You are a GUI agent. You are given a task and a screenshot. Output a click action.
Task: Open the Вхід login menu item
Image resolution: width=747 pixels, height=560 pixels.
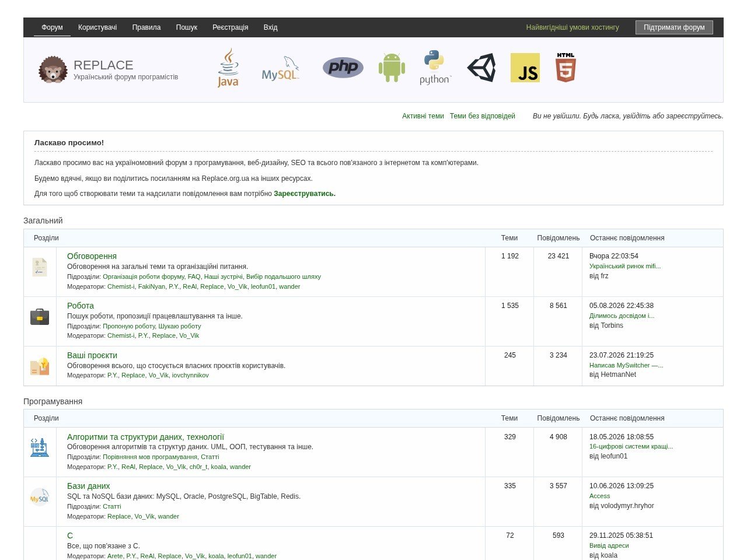270,27
